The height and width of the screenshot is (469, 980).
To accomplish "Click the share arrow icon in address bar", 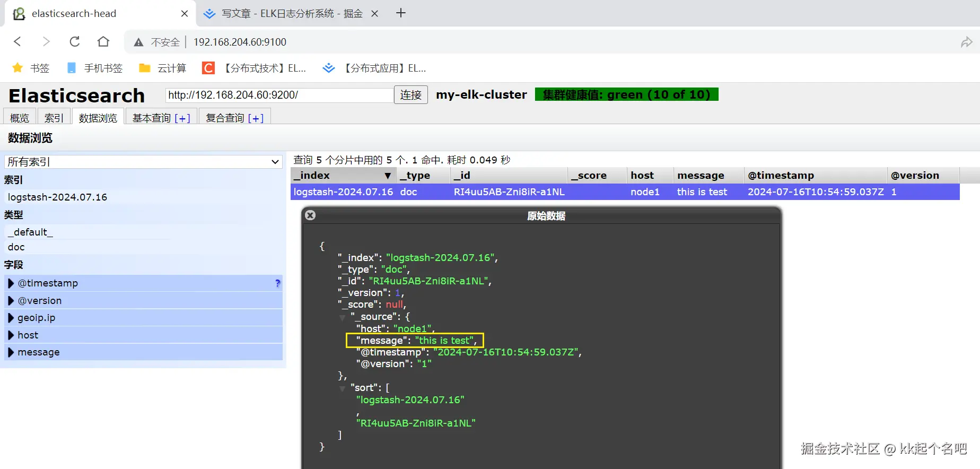I will 966,42.
